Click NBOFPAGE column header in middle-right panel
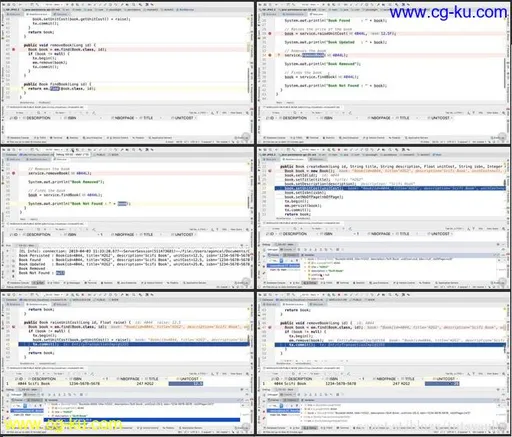The width and height of the screenshot is (512, 437). 380,234
